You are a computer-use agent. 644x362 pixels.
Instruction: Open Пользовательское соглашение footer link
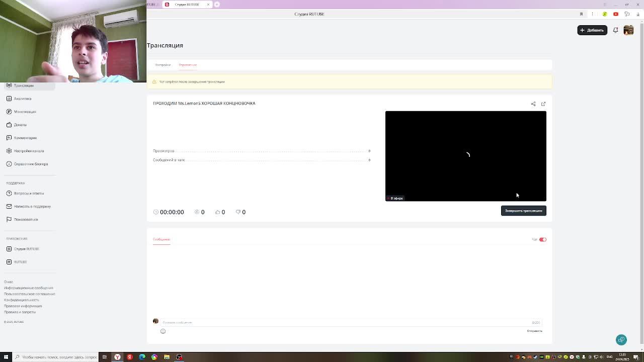pos(30,294)
